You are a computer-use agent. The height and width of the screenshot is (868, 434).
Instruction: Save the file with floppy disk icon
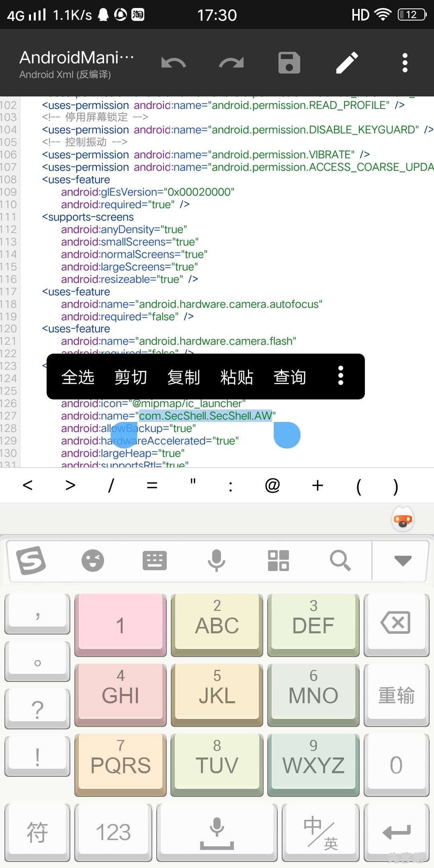click(x=289, y=63)
